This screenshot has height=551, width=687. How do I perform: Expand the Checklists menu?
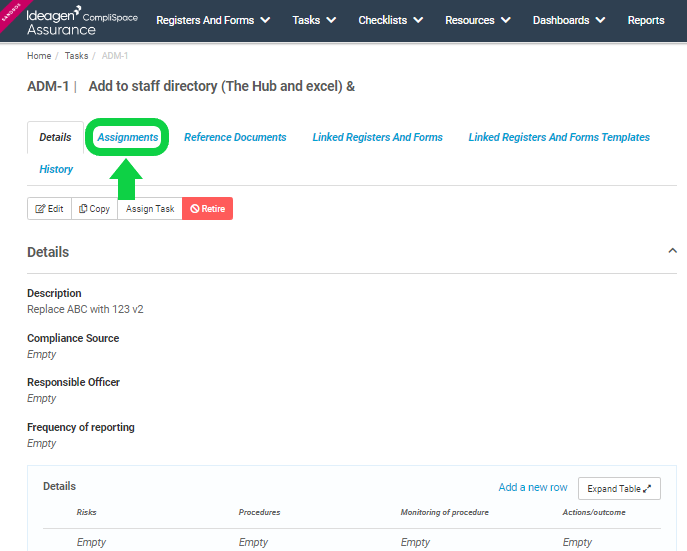(390, 21)
